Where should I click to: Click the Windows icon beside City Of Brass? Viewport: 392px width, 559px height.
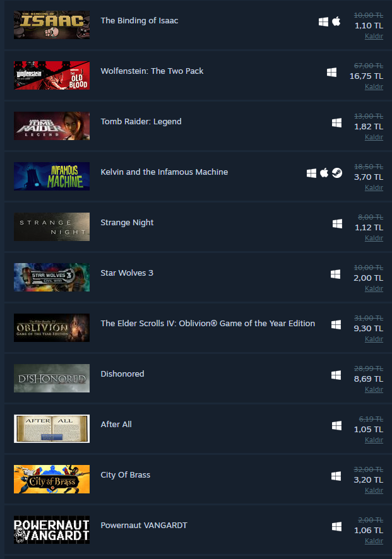(336, 476)
